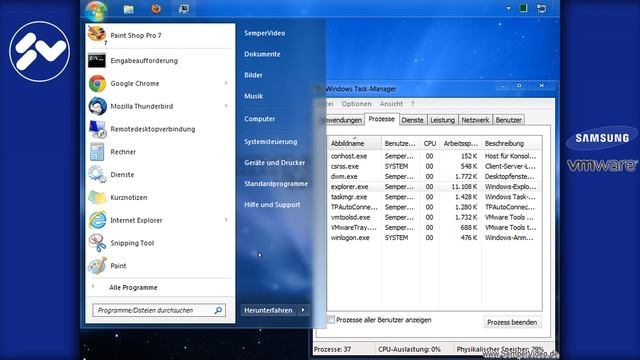The height and width of the screenshot is (360, 640).
Task: Open the Ansicht menu in Task-Manager
Action: point(391,104)
